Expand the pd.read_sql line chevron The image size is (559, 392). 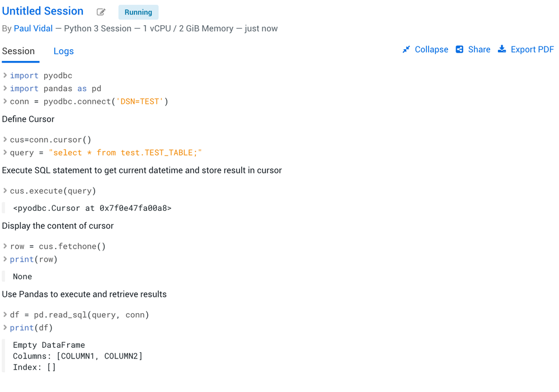click(5, 315)
